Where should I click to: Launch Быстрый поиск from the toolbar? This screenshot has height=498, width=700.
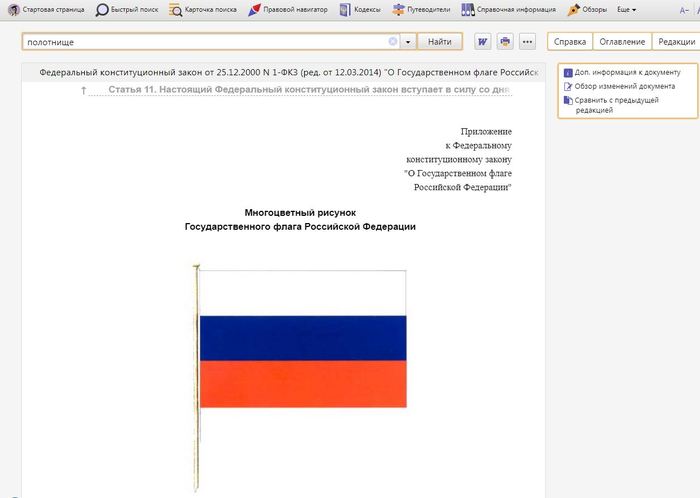point(103,10)
